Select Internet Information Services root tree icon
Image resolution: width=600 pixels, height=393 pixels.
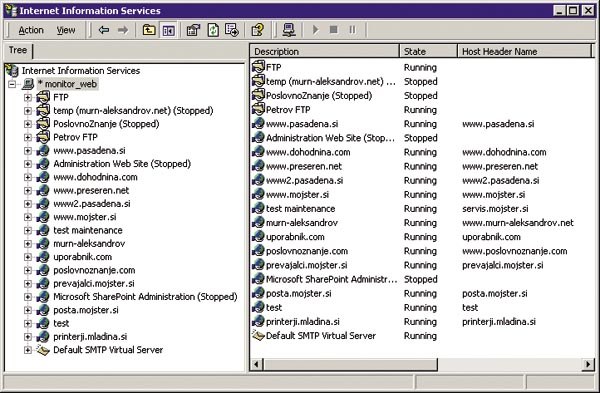point(12,70)
